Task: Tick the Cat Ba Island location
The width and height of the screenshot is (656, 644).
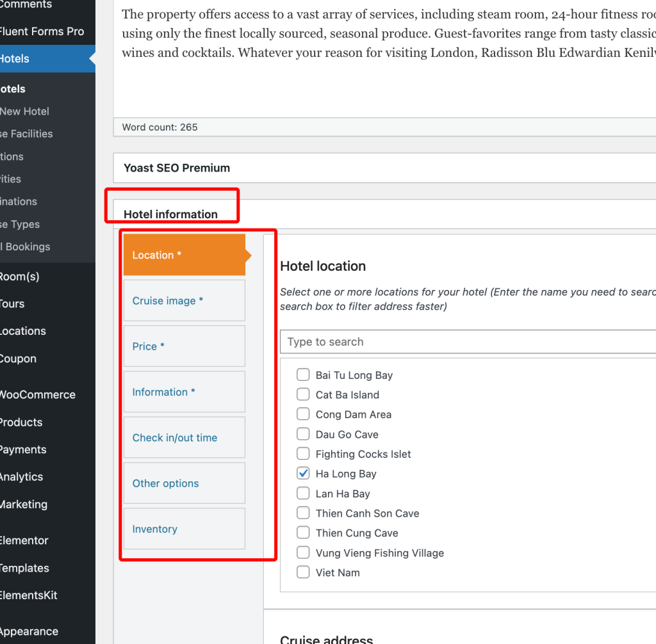Action: pos(303,395)
